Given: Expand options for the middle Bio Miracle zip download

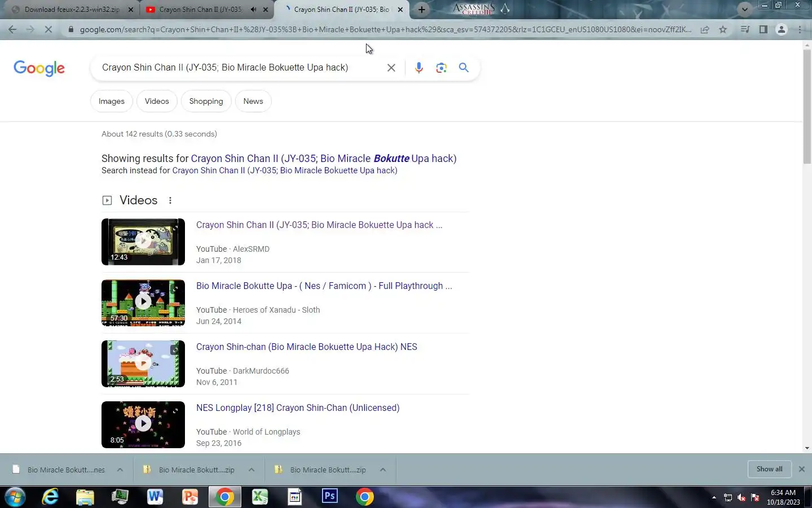Looking at the screenshot, I should (x=251, y=470).
